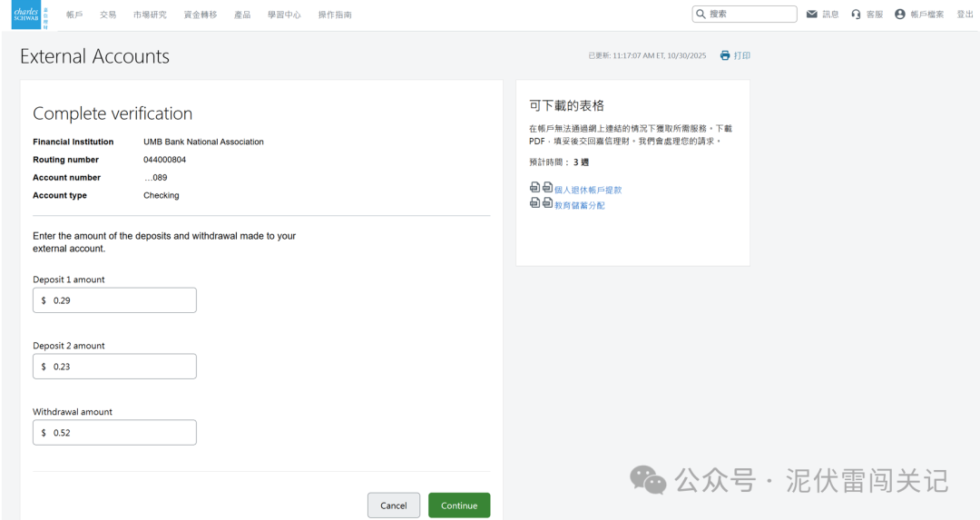Viewport: 980px width, 520px height.
Task: Click first document icon beside 教育儲蓄分配
Action: [x=534, y=202]
